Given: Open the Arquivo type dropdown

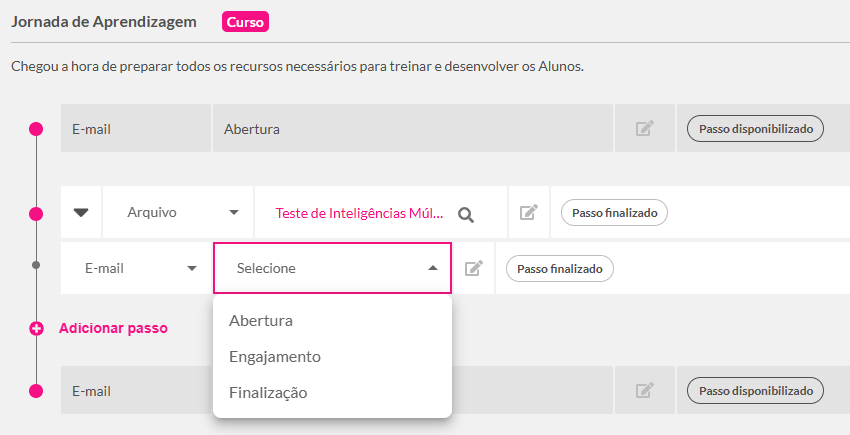Looking at the screenshot, I should click(x=178, y=212).
